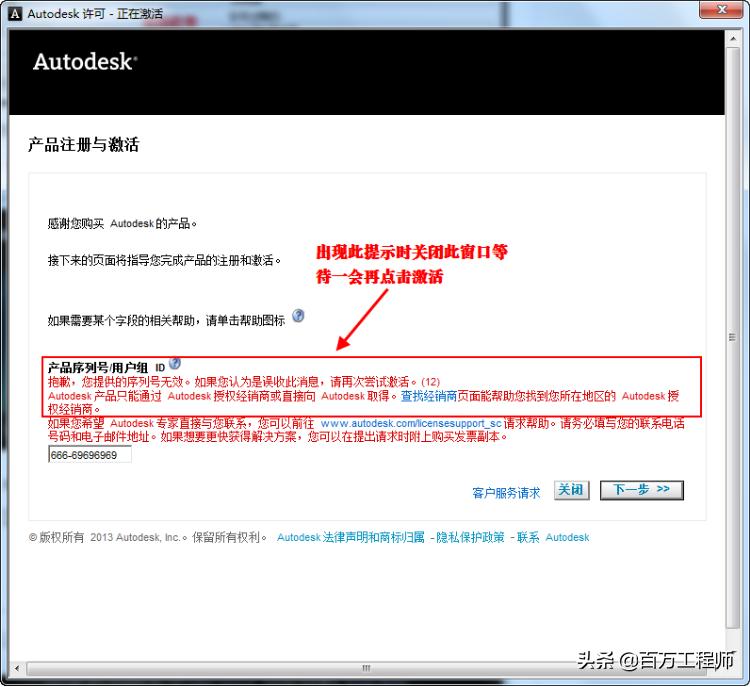Image resolution: width=750 pixels, height=687 pixels.
Task: Open the 联系 Autodesk footer link
Action: pos(553,537)
